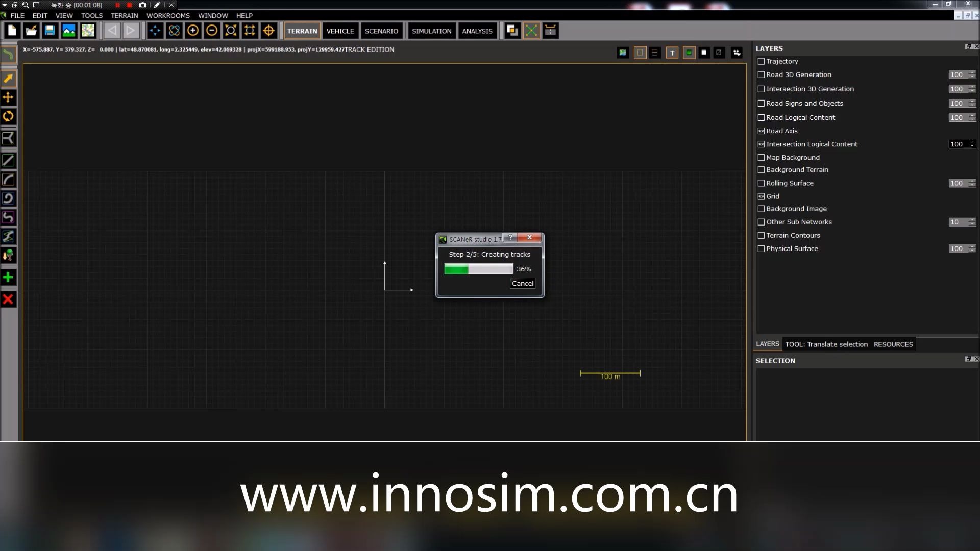The width and height of the screenshot is (980, 551).
Task: Click the Creating tracks progress bar
Action: coord(478,269)
